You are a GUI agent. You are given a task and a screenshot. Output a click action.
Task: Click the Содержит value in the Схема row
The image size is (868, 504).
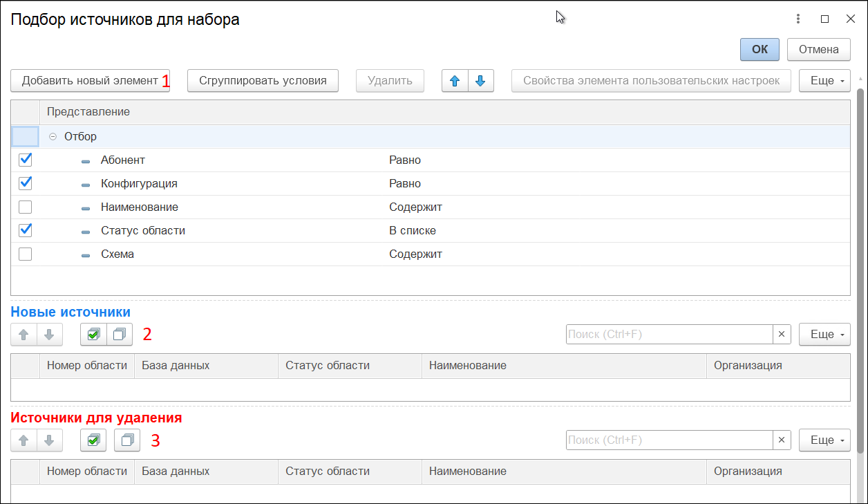pos(415,254)
